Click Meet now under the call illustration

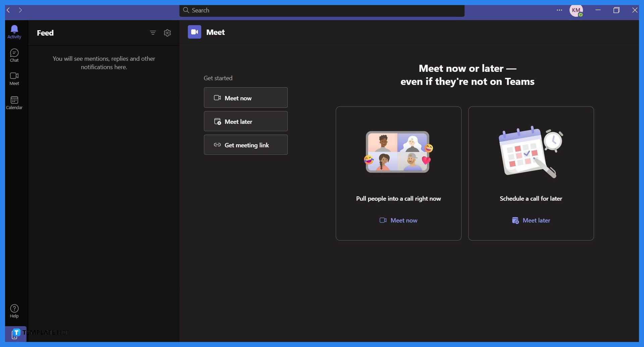(x=398, y=220)
